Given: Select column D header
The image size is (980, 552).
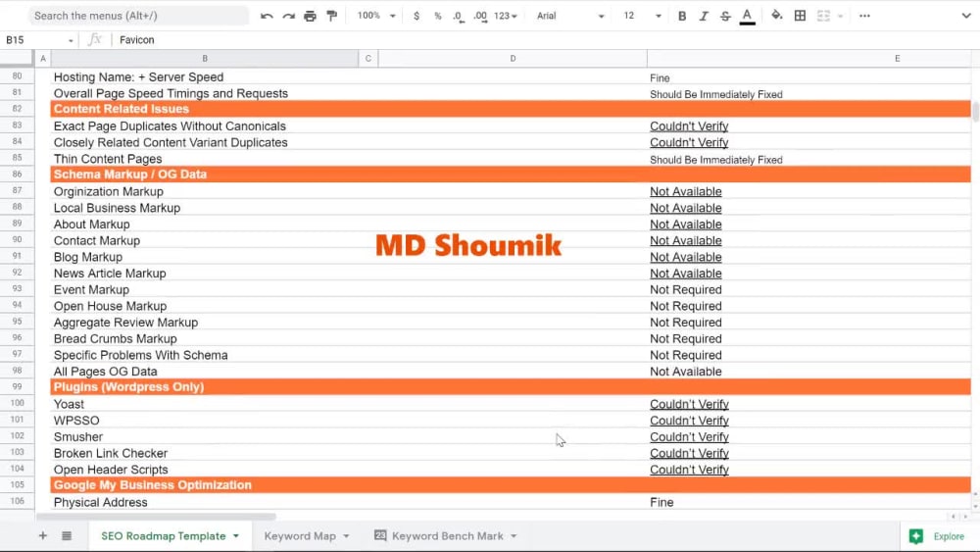Looking at the screenshot, I should click(x=513, y=58).
